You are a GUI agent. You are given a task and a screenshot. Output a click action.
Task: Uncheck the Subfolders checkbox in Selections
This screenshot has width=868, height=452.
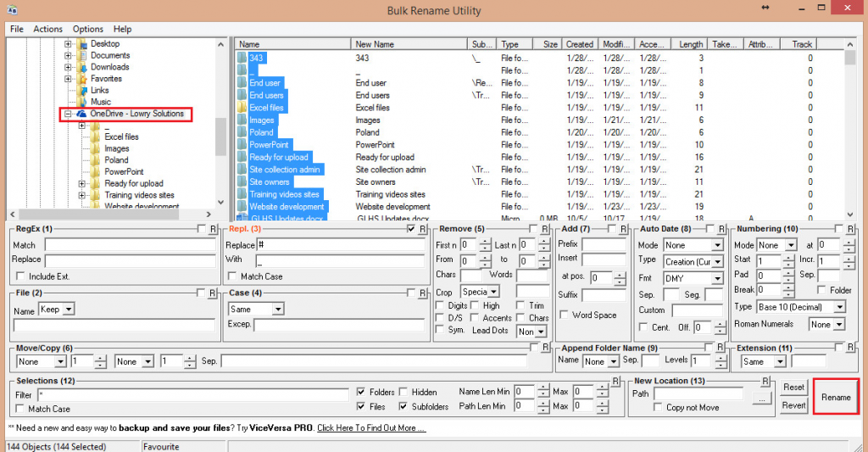pyautogui.click(x=403, y=406)
